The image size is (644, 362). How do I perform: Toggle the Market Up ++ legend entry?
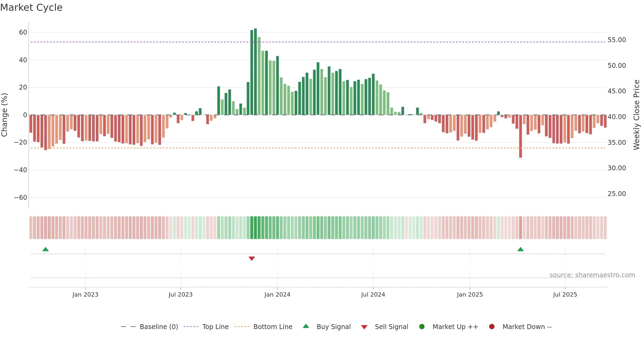(449, 327)
